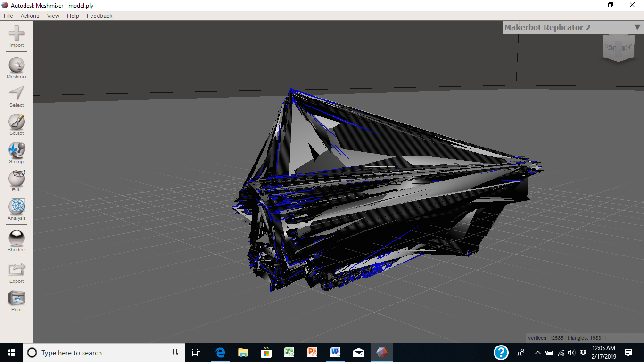Open the Actions menu
This screenshot has height=362, width=644.
[x=30, y=16]
